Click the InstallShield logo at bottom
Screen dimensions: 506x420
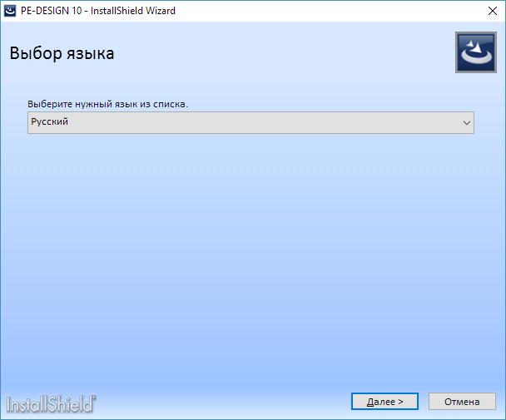click(51, 404)
